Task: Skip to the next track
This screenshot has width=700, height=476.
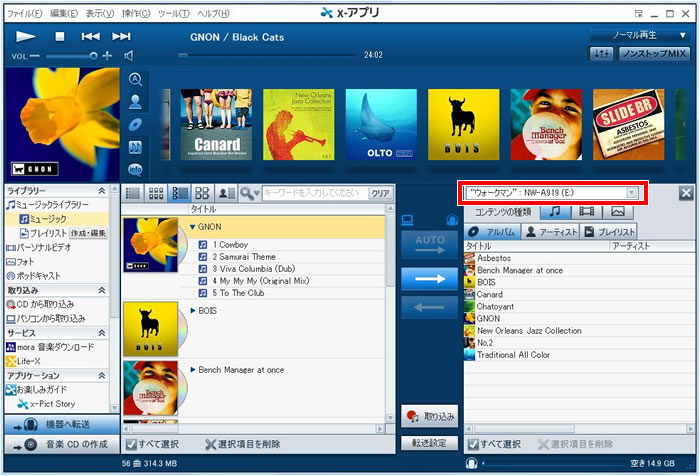Action: (121, 36)
